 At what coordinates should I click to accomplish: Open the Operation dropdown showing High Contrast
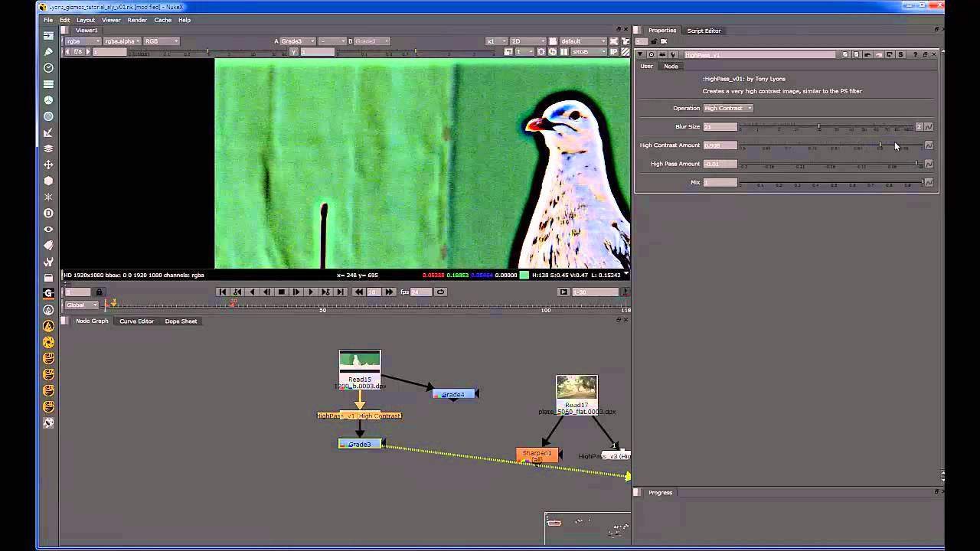coord(726,108)
